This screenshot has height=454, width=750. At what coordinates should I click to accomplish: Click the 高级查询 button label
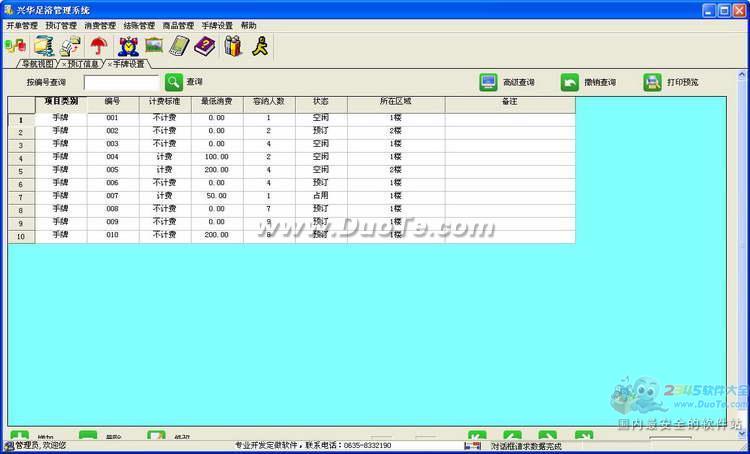point(519,82)
